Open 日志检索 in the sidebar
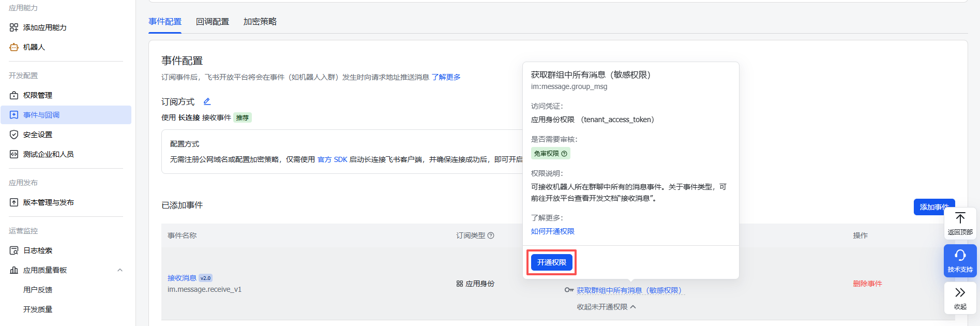 [38, 250]
